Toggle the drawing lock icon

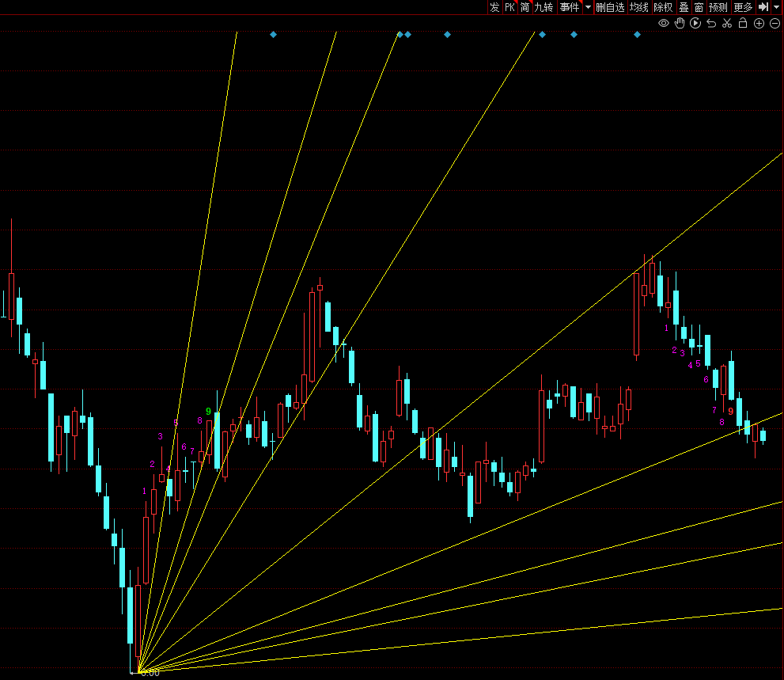(743, 23)
